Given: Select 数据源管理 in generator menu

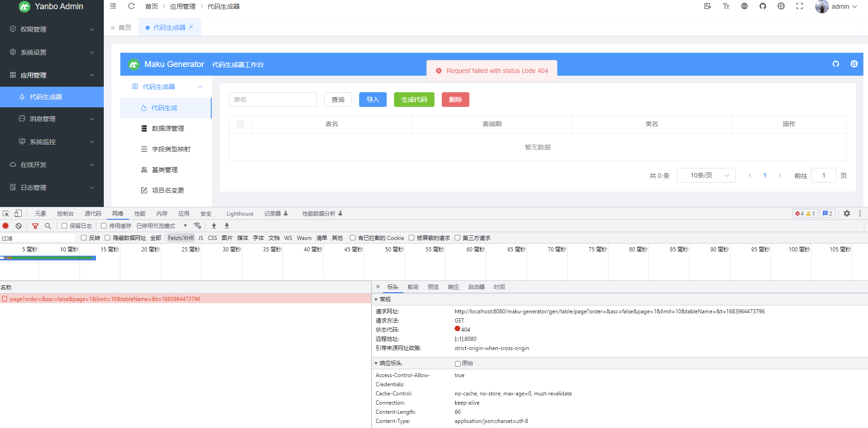Looking at the screenshot, I should click(x=166, y=128).
